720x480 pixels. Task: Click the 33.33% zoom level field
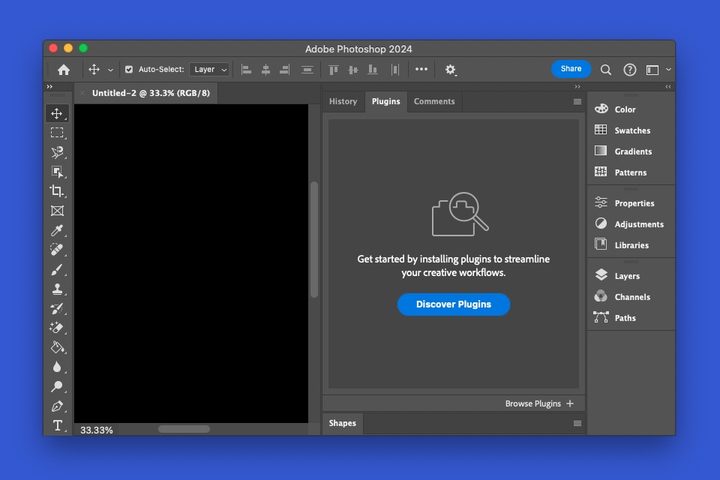tap(96, 430)
